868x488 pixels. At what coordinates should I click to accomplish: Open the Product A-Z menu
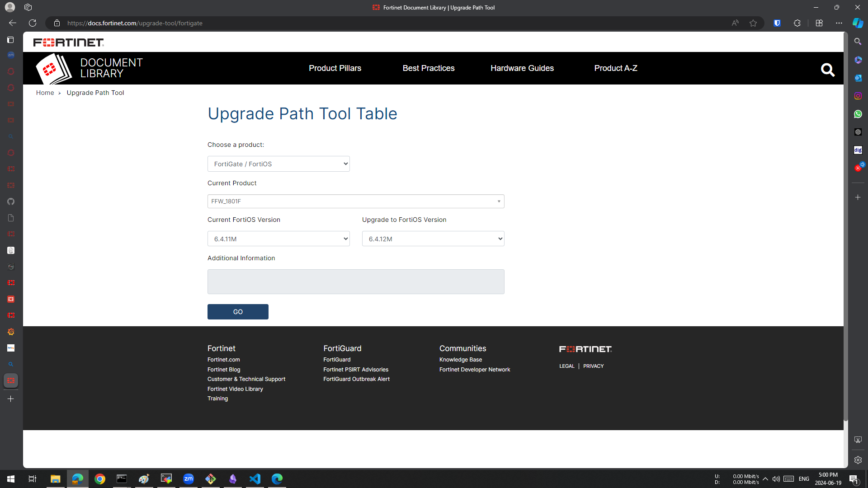[x=616, y=68]
